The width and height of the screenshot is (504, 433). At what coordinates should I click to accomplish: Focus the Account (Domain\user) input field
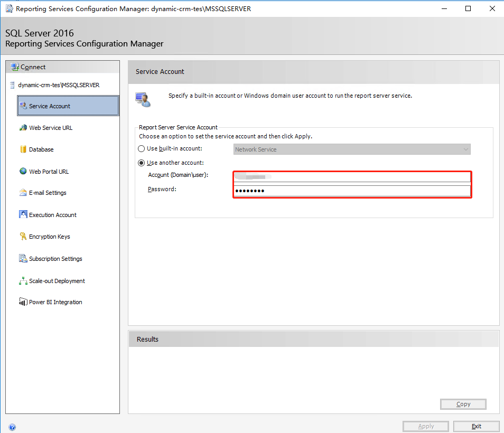352,176
